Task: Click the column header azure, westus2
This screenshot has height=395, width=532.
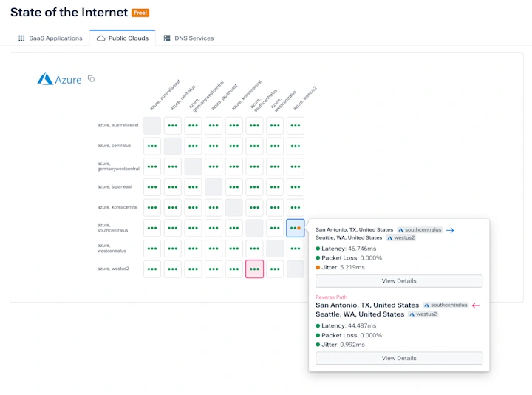Action: (x=304, y=98)
